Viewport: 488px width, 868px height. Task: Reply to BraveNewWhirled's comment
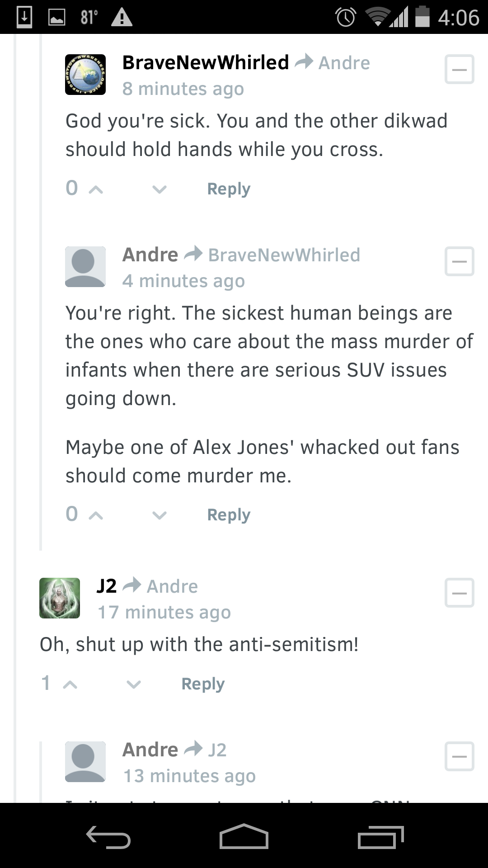(229, 189)
